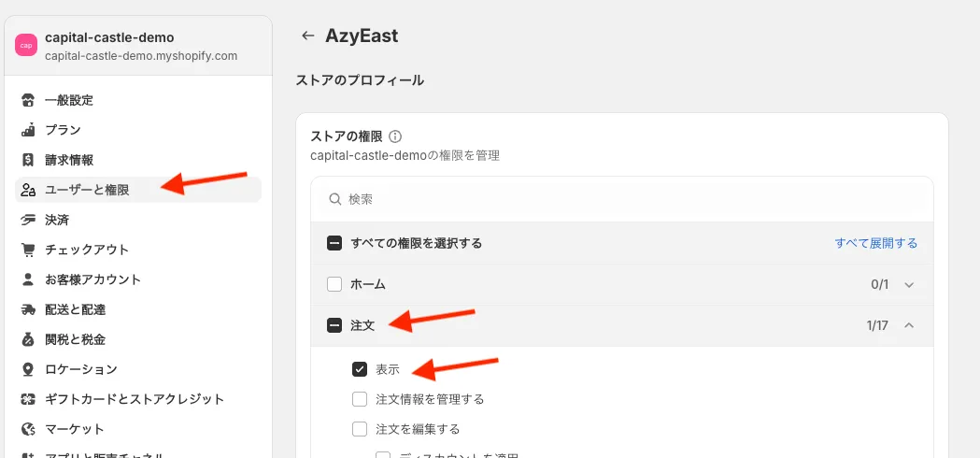Collapse the 注文 permissions section chevron
Image resolution: width=980 pixels, height=458 pixels.
909,325
